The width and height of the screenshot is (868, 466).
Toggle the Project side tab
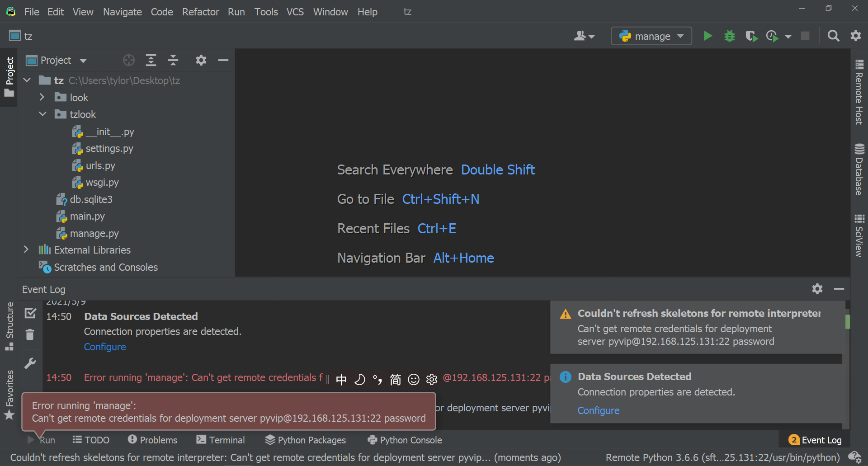[9, 77]
